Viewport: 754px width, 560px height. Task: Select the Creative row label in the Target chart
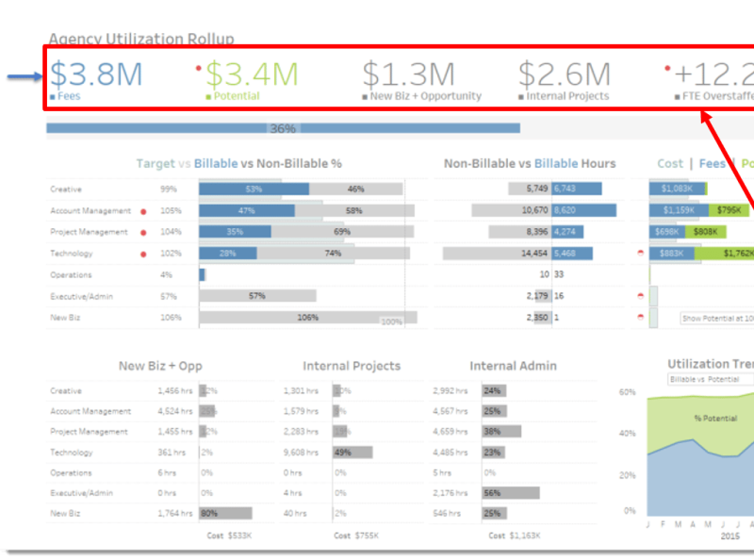[66, 189]
